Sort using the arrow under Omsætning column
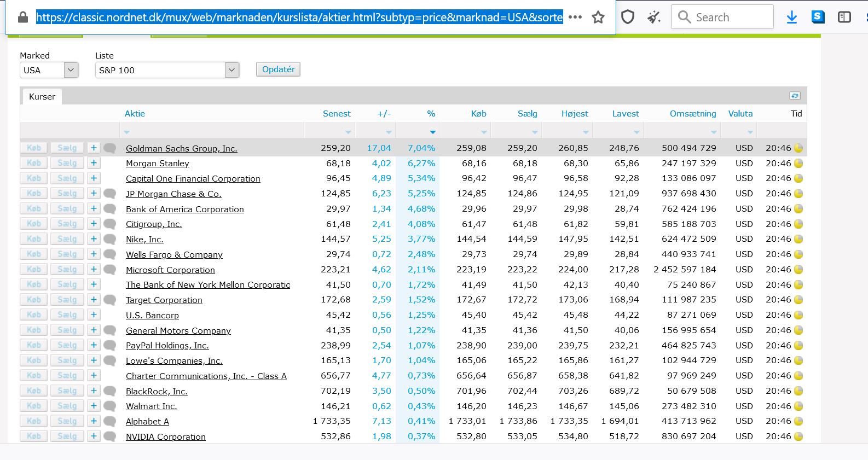This screenshot has width=868, height=460. point(714,132)
